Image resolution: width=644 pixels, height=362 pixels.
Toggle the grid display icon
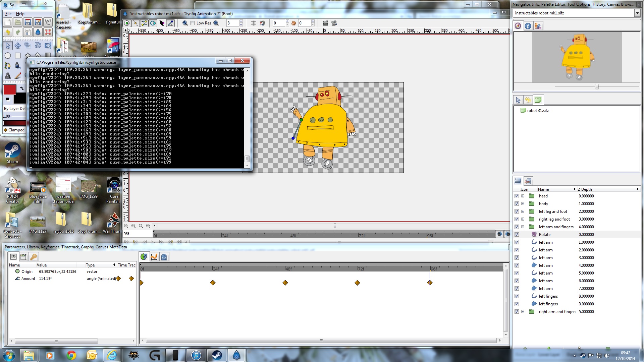tap(254, 23)
